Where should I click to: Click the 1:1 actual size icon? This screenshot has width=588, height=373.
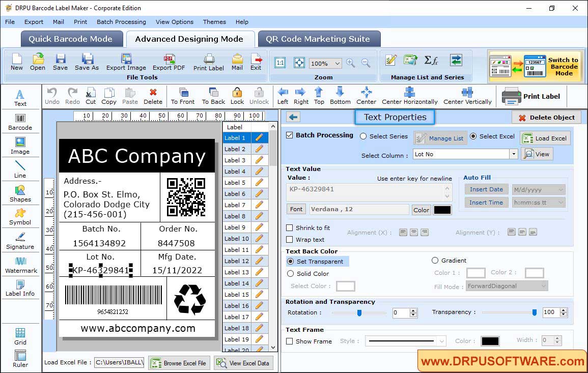pos(280,63)
